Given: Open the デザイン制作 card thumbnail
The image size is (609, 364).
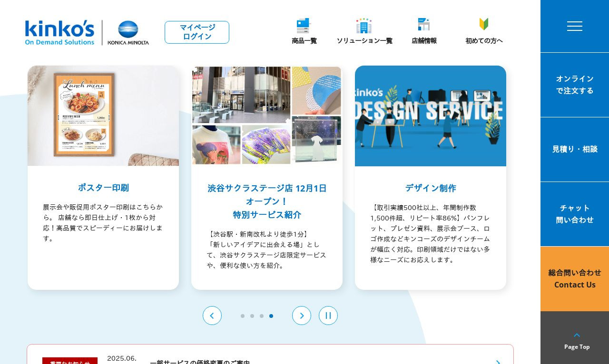Looking at the screenshot, I should [x=431, y=115].
